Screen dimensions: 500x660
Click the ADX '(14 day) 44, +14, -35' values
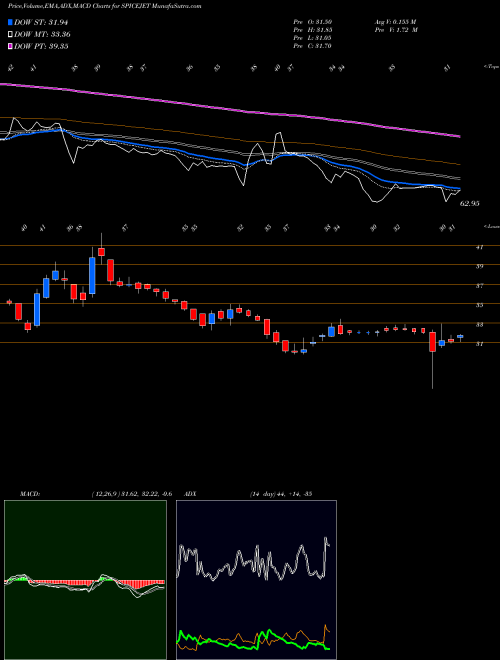(280, 494)
